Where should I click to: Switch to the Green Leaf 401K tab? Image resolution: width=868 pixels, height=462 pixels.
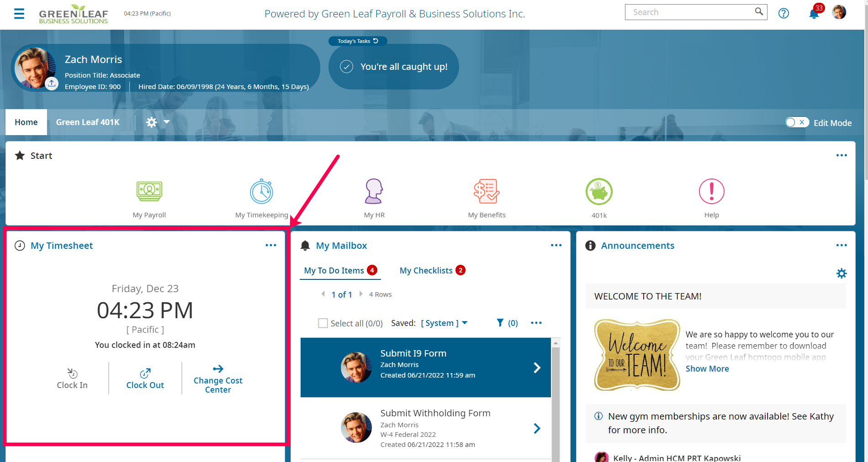click(x=88, y=122)
